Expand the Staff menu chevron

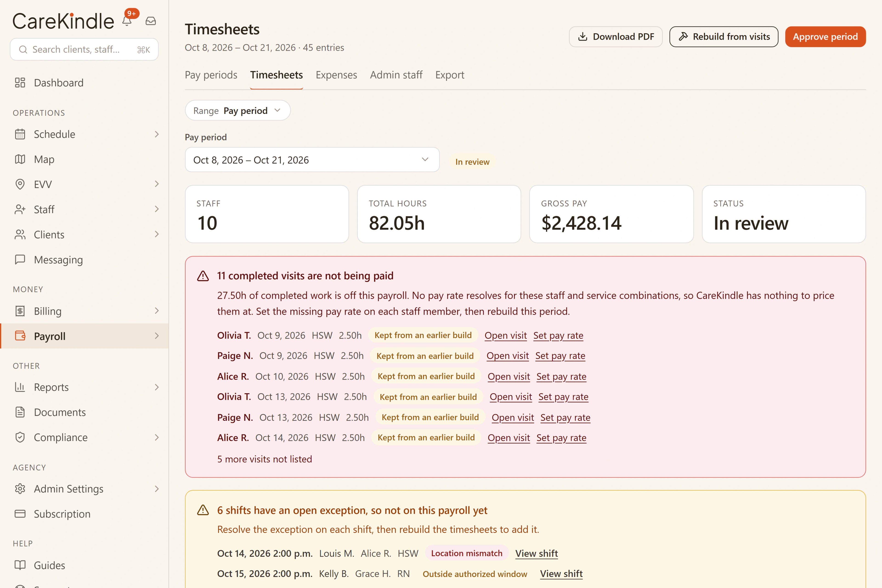(x=157, y=209)
